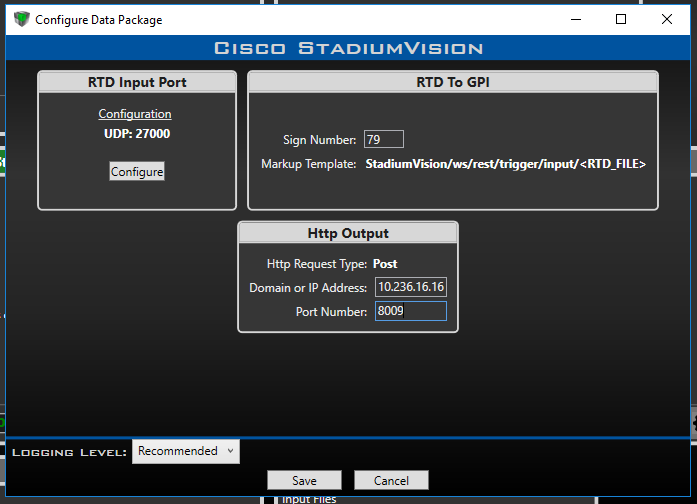Select the UDP: 27000 text
The width and height of the screenshot is (697, 504).
click(137, 134)
